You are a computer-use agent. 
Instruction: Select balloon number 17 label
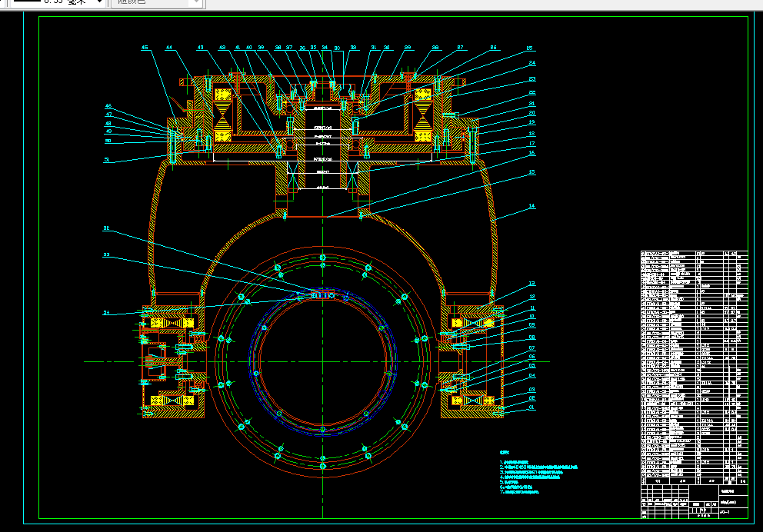[x=531, y=144]
